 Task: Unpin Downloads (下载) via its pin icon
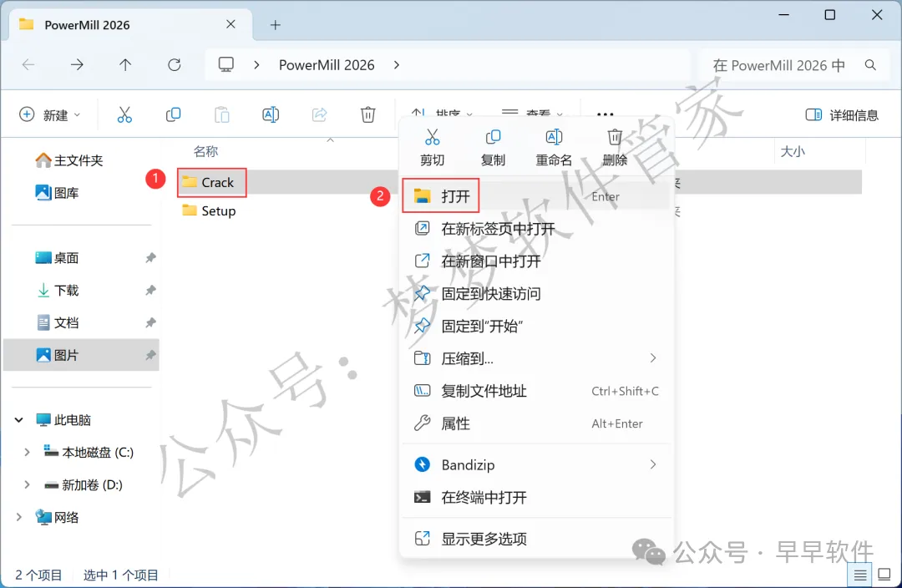pyautogui.click(x=150, y=290)
